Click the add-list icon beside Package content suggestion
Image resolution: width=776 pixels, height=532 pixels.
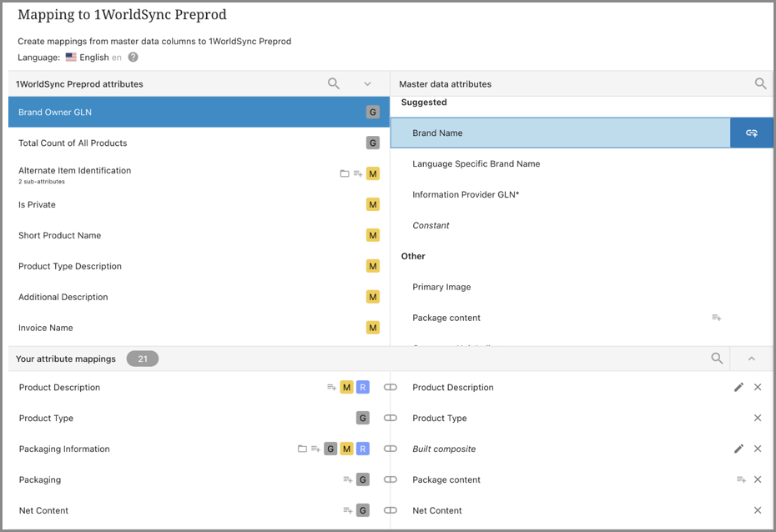716,318
